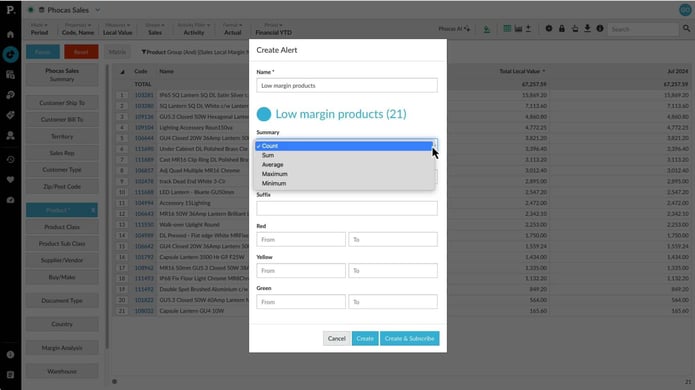The image size is (695, 390).
Task: Choose Minimum summary option
Action: pyautogui.click(x=344, y=183)
